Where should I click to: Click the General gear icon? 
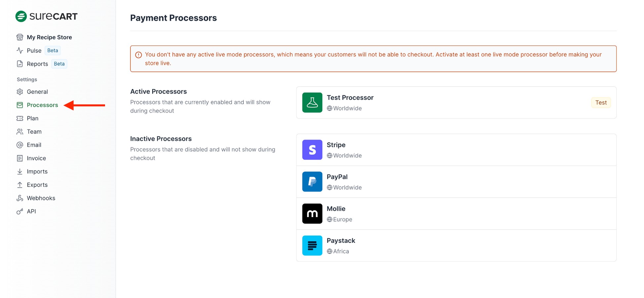pos(20,92)
